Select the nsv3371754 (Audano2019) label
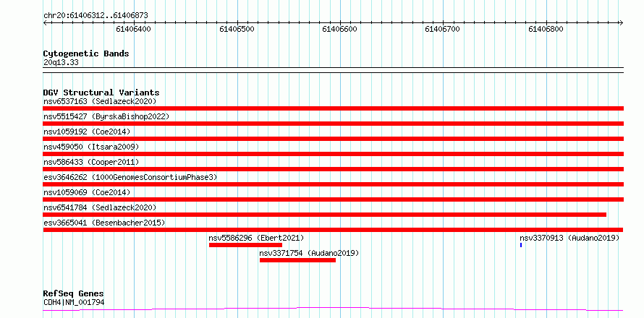 click(x=309, y=253)
